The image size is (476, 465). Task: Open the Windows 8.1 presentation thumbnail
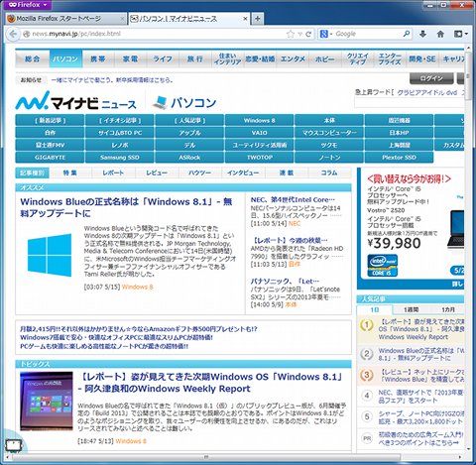pos(47,402)
